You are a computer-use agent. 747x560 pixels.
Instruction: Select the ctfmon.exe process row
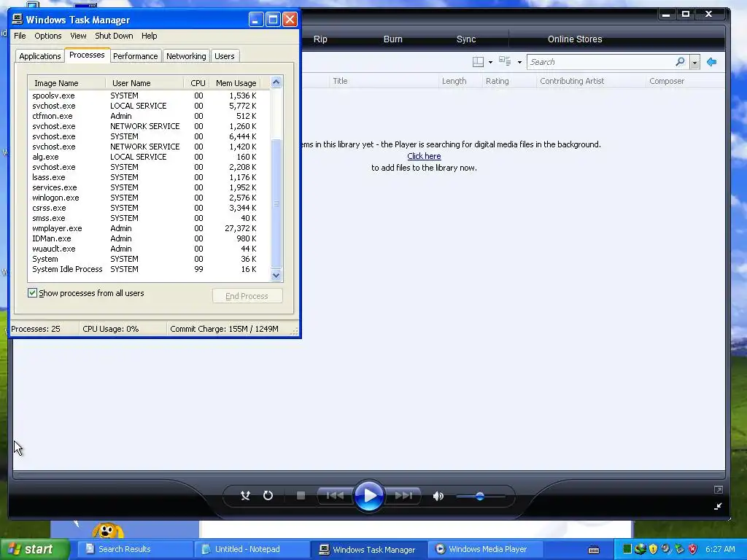click(149, 116)
